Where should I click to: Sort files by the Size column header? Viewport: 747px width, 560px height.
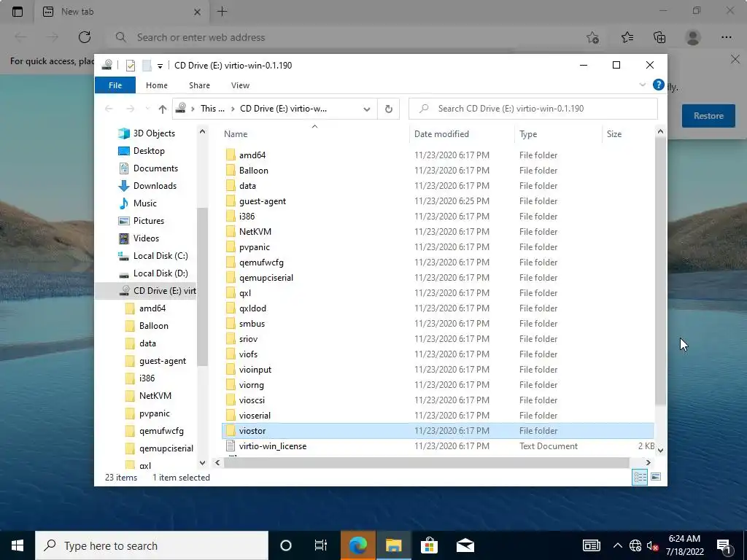pyautogui.click(x=628, y=134)
